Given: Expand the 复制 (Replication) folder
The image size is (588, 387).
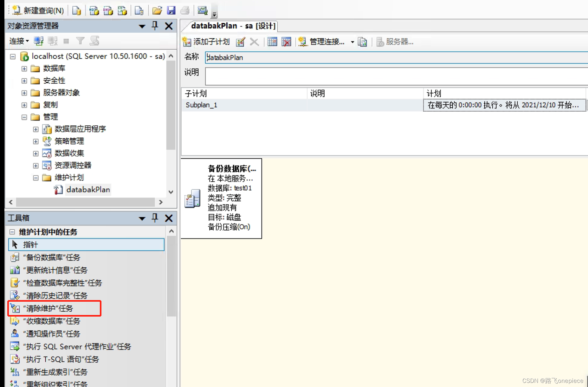Looking at the screenshot, I should (24, 105).
